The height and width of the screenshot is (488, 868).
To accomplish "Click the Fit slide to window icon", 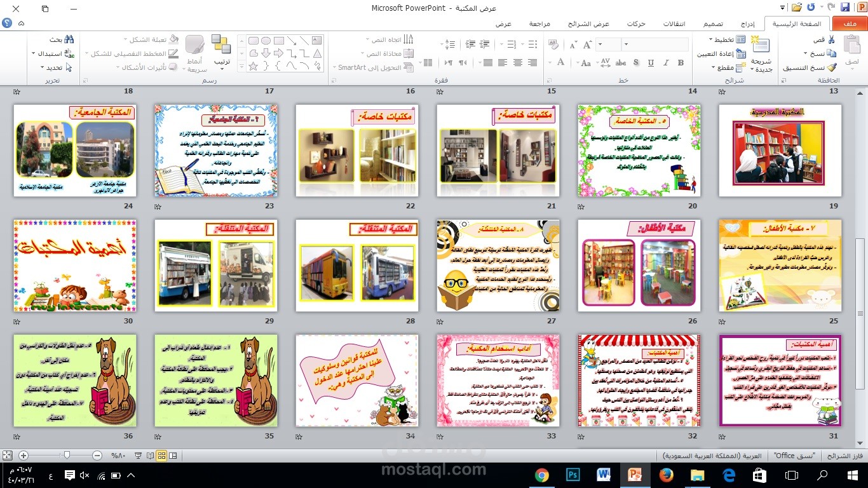I will (x=8, y=456).
